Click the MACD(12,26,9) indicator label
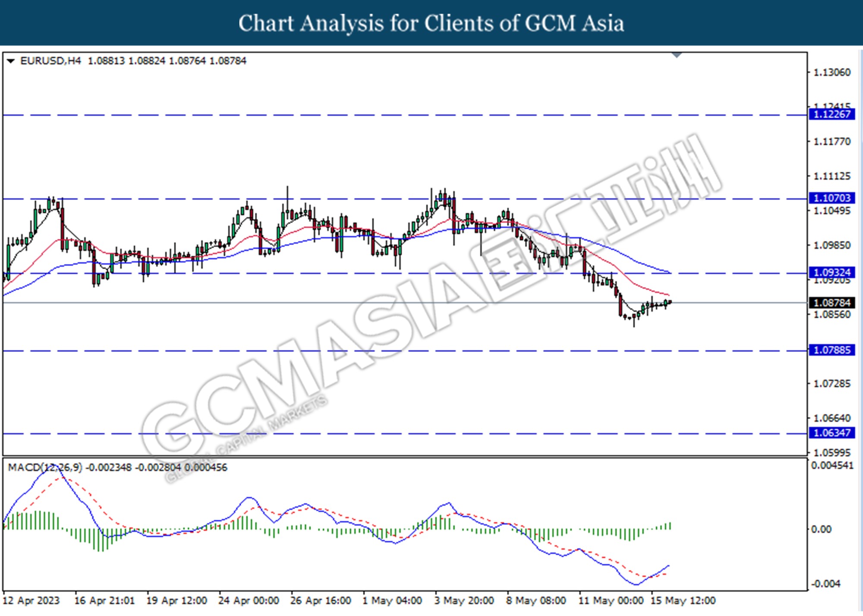Viewport: 863px width, 616px height. 45,468
